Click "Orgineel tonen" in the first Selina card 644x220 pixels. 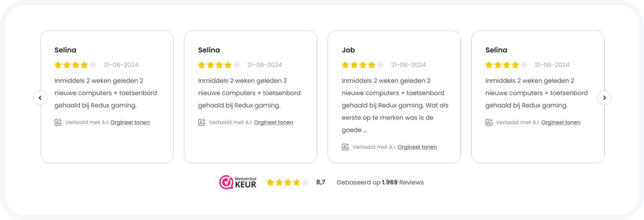click(x=130, y=122)
